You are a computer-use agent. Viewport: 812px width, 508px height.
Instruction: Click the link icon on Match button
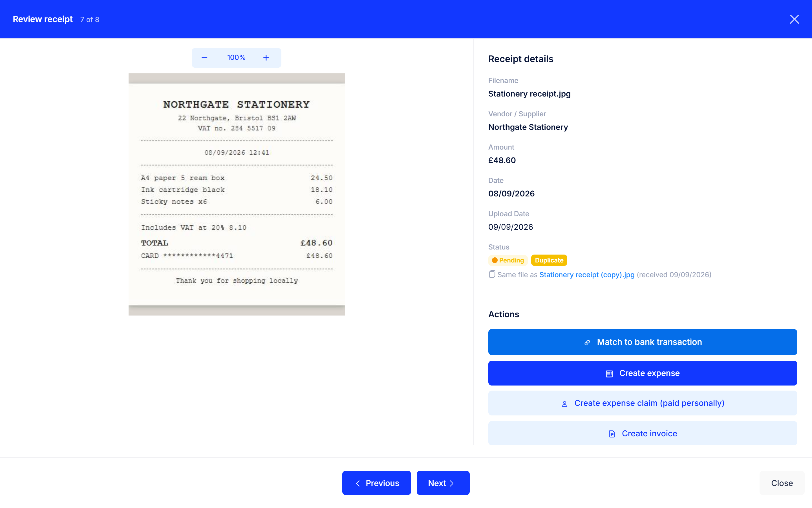587,342
